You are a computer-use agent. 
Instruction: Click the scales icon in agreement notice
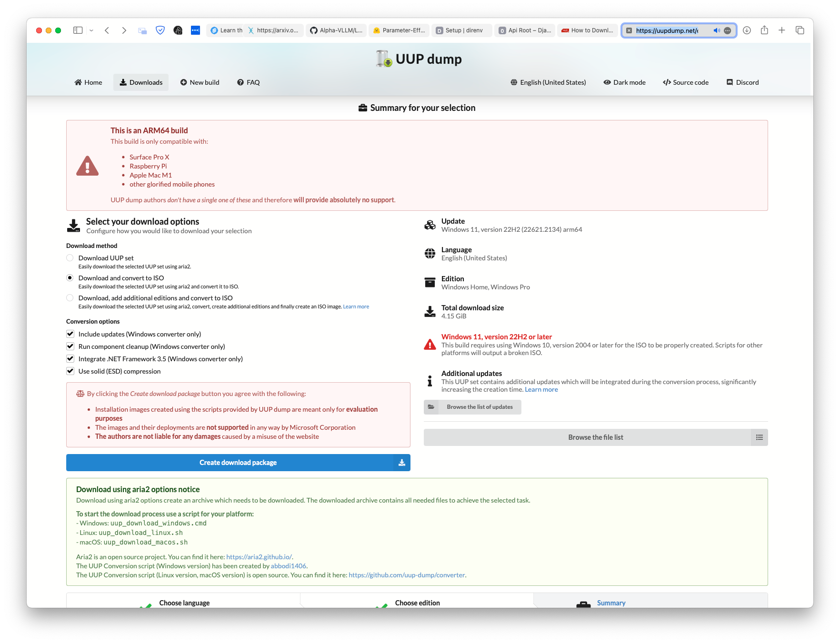[x=80, y=394]
